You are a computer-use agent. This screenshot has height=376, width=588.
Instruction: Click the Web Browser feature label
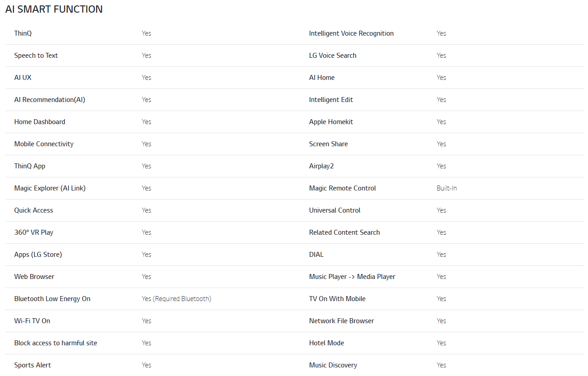34,277
